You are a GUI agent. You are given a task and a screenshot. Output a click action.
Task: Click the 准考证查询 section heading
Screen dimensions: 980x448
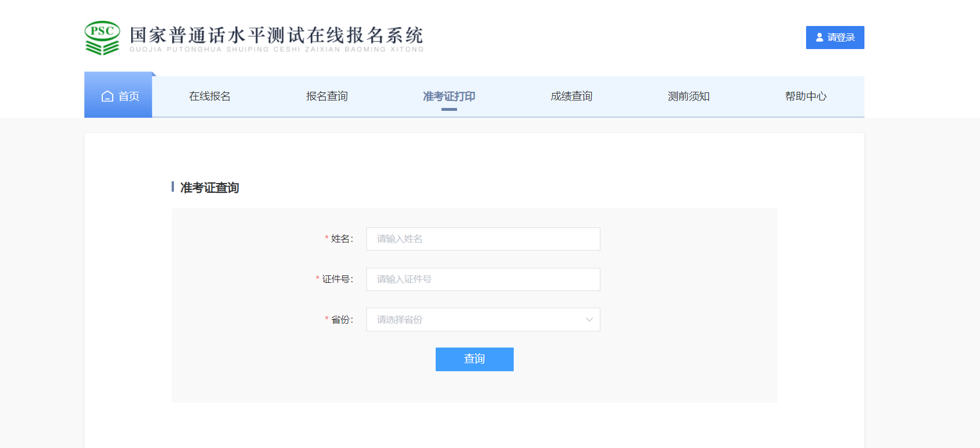pos(209,188)
